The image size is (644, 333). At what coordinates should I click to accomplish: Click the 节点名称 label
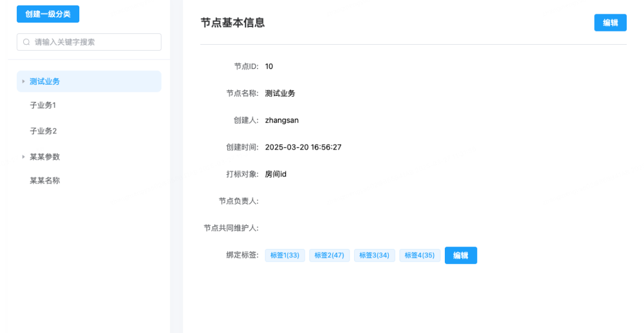click(243, 94)
